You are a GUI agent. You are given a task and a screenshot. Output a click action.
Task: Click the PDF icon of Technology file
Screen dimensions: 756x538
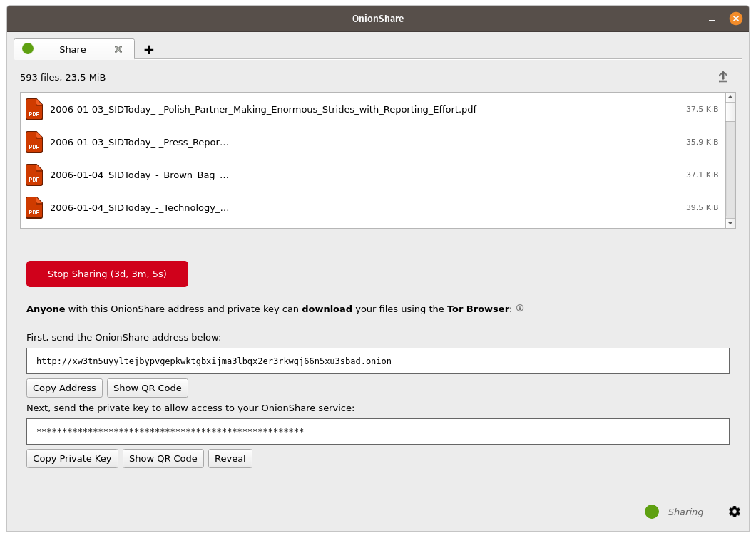[34, 207]
